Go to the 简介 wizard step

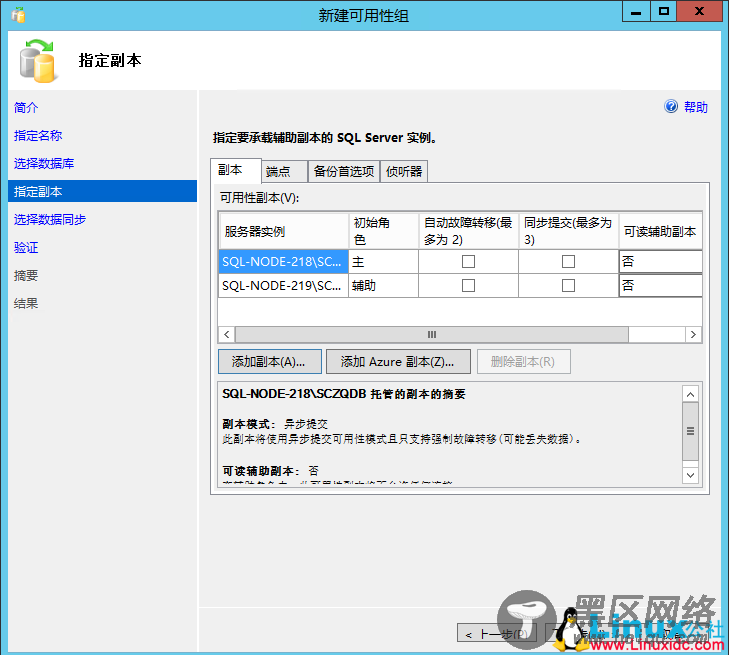pos(26,107)
